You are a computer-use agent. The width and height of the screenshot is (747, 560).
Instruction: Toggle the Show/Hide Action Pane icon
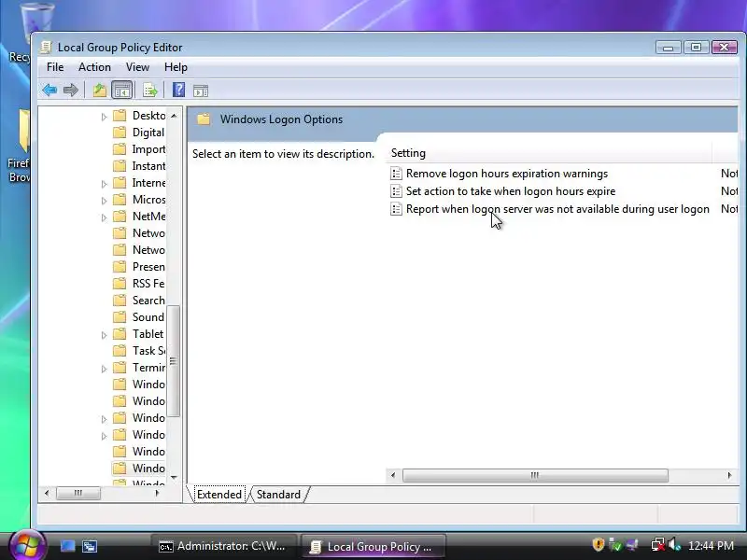(x=201, y=91)
